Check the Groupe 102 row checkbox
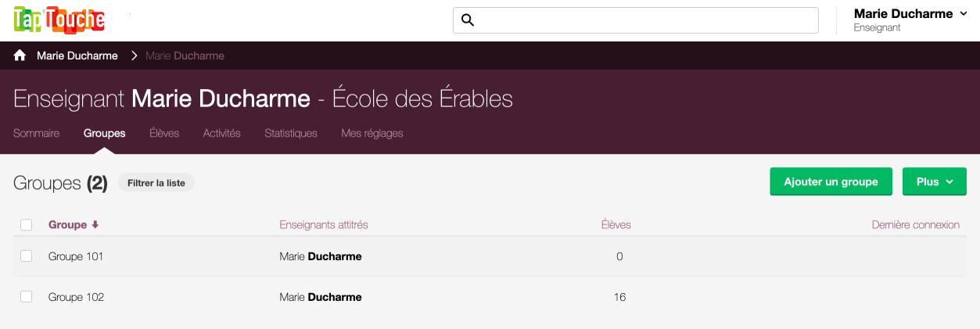This screenshot has height=329, width=980. click(27, 297)
